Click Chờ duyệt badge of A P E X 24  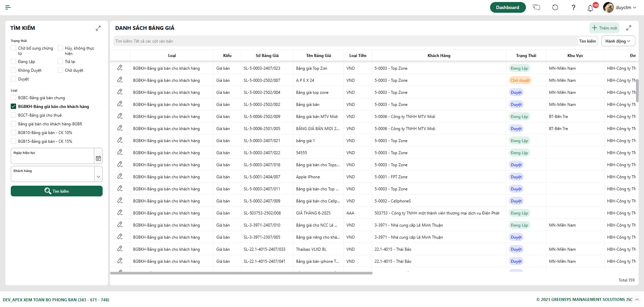[x=520, y=80]
